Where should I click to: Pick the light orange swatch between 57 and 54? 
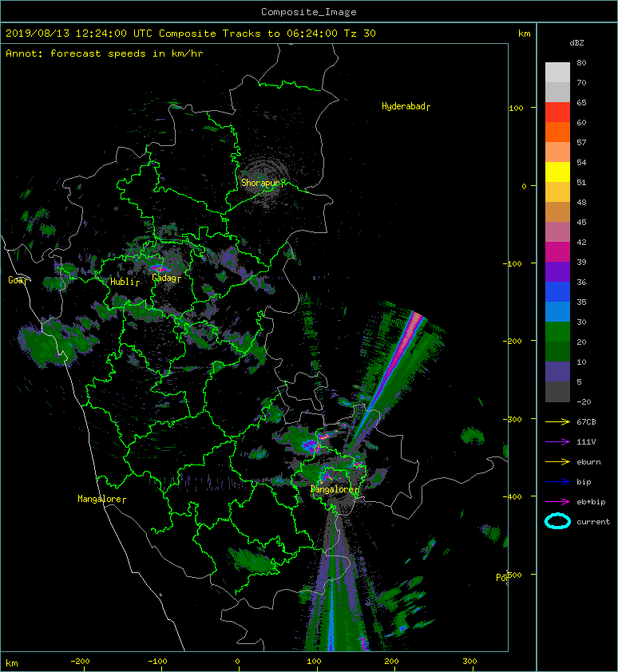[557, 152]
